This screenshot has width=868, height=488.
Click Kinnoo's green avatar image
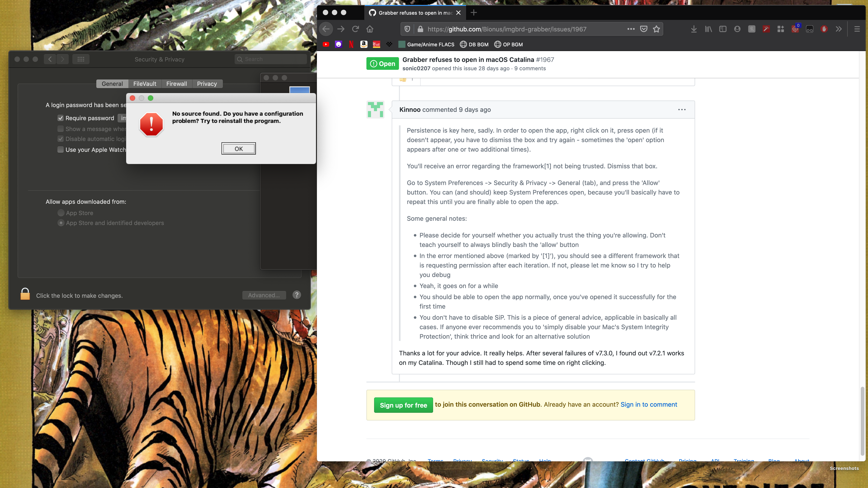click(x=375, y=109)
